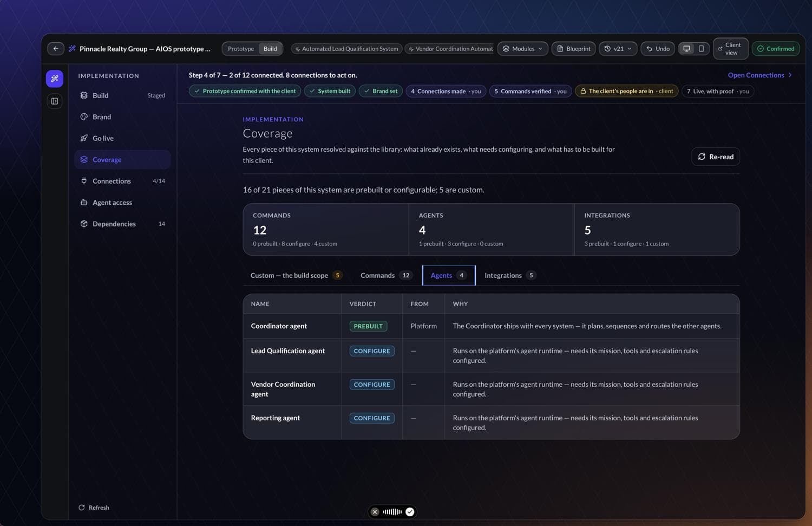
Task: Open Go live sidebar item
Action: [x=122, y=138]
